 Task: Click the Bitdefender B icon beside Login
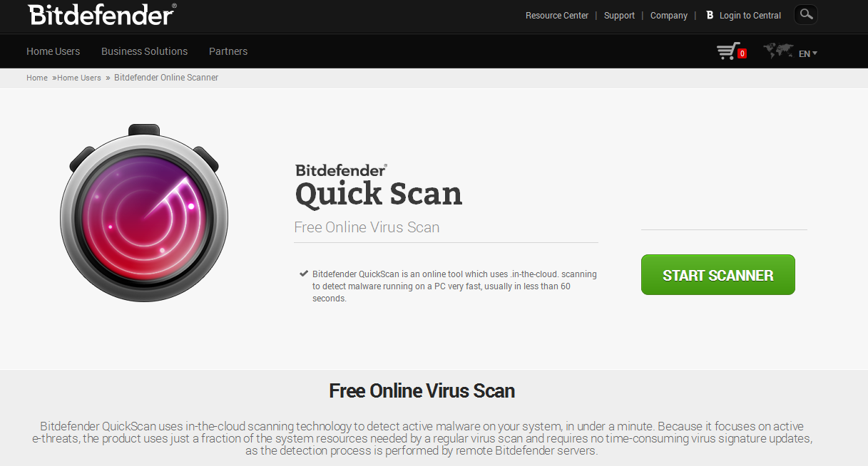(709, 15)
